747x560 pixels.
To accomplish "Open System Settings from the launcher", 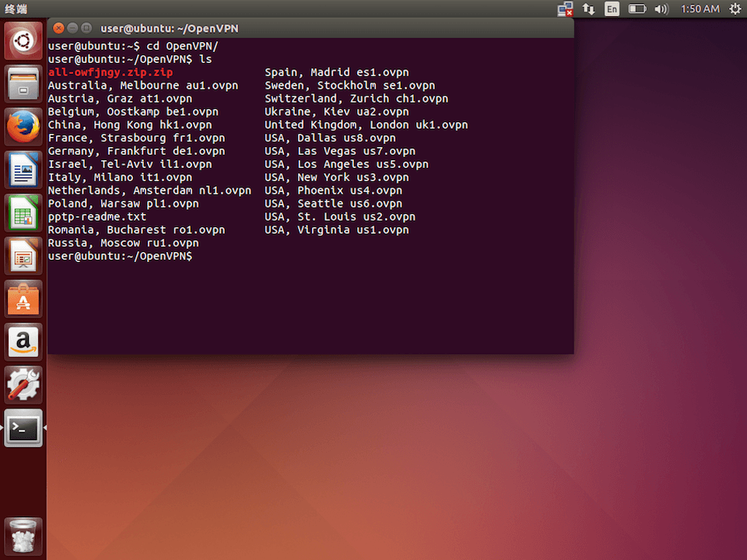I will point(23,385).
